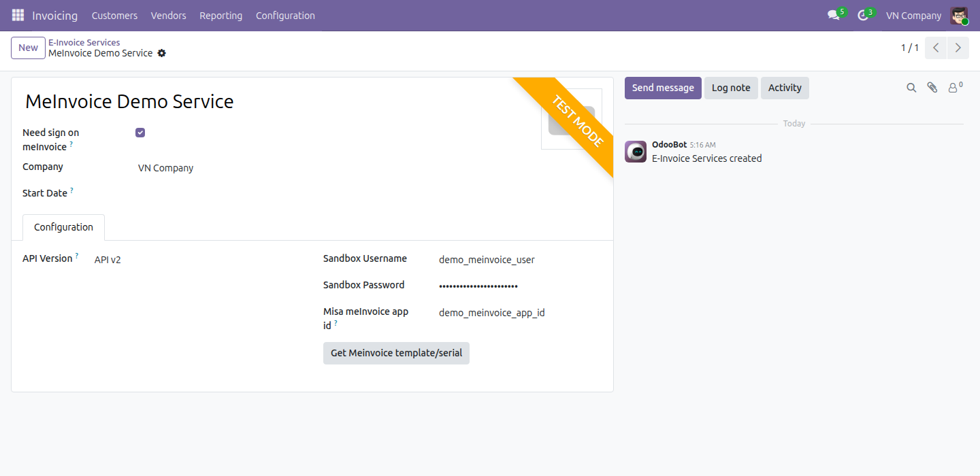Go to previous record arrow
The height and width of the screenshot is (476, 980).
click(x=936, y=48)
